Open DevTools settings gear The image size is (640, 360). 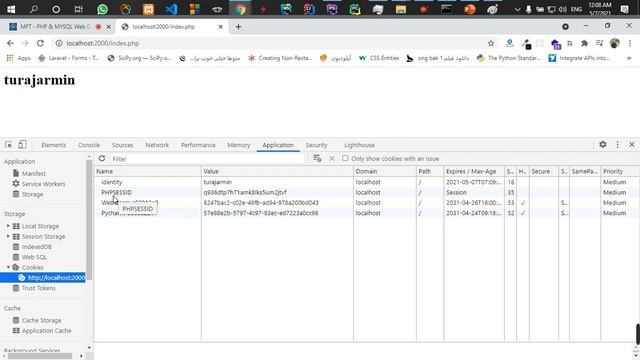(x=602, y=144)
